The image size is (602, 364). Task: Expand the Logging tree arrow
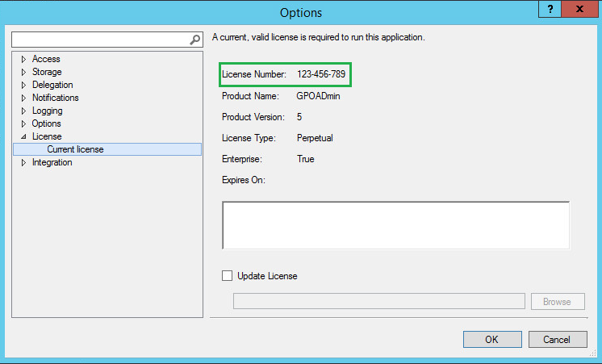(24, 111)
